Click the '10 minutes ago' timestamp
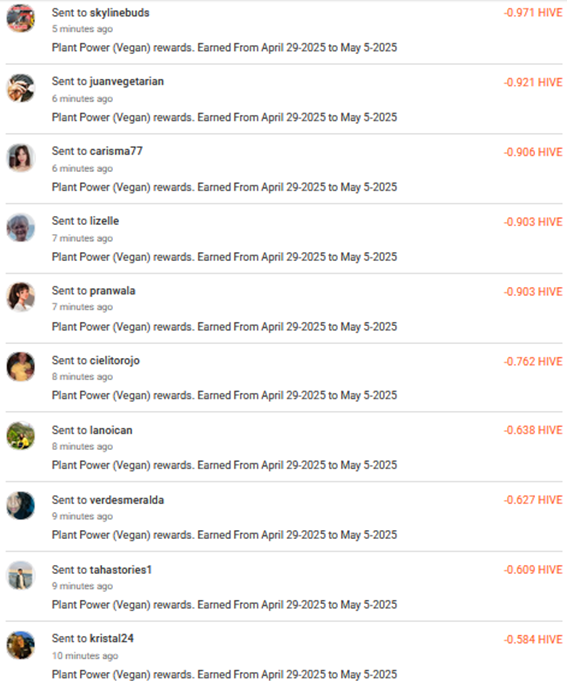The height and width of the screenshot is (689, 567). (85, 656)
